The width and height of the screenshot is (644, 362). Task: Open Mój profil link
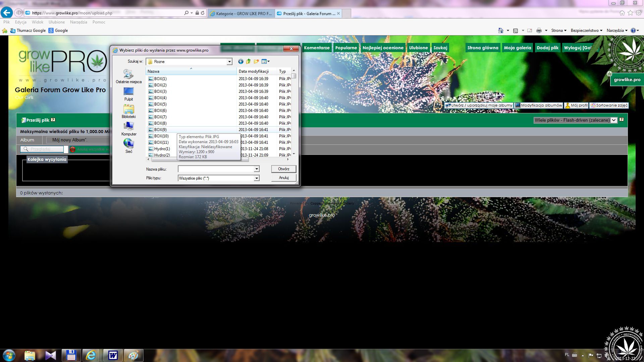(576, 105)
